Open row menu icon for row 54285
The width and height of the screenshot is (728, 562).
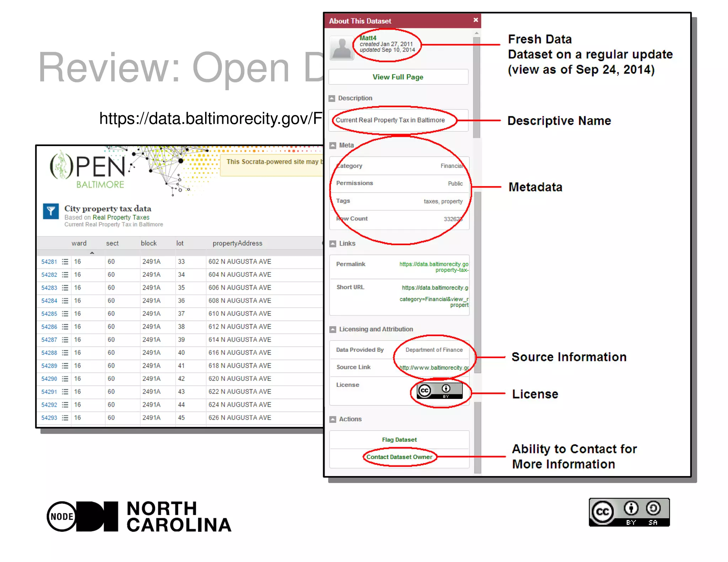tap(65, 314)
